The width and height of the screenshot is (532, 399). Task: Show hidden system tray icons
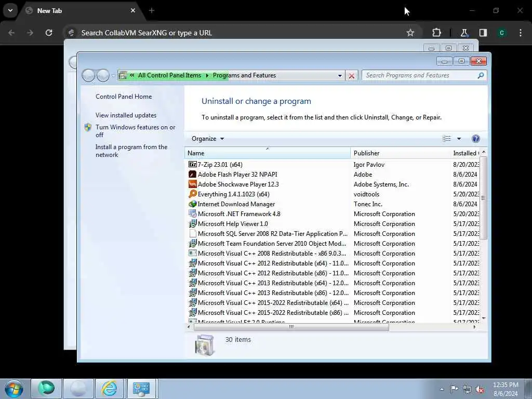coord(442,390)
